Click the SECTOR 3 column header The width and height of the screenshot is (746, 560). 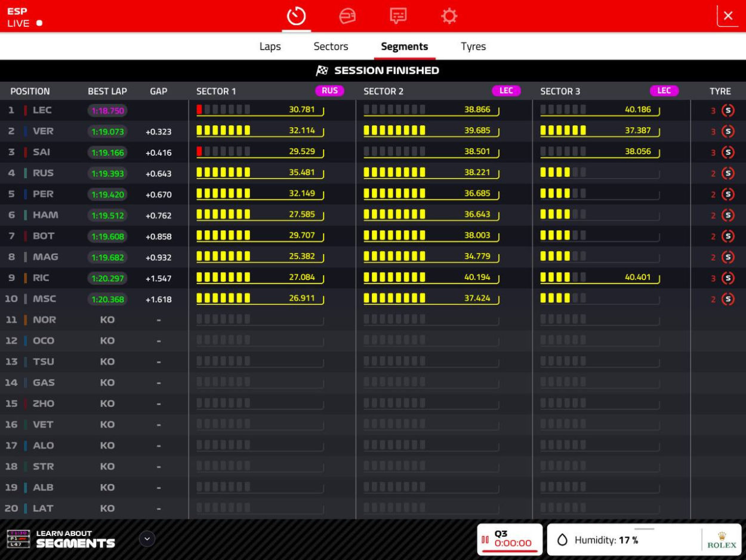(x=560, y=91)
